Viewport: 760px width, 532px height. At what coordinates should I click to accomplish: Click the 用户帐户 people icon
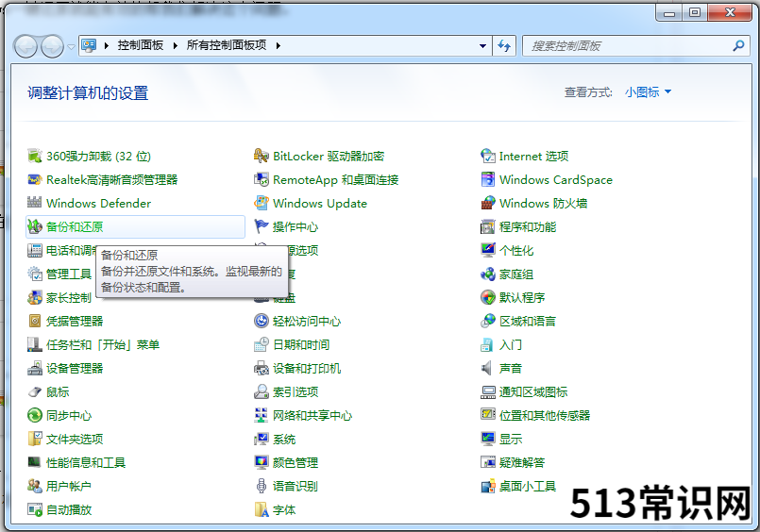(34, 486)
